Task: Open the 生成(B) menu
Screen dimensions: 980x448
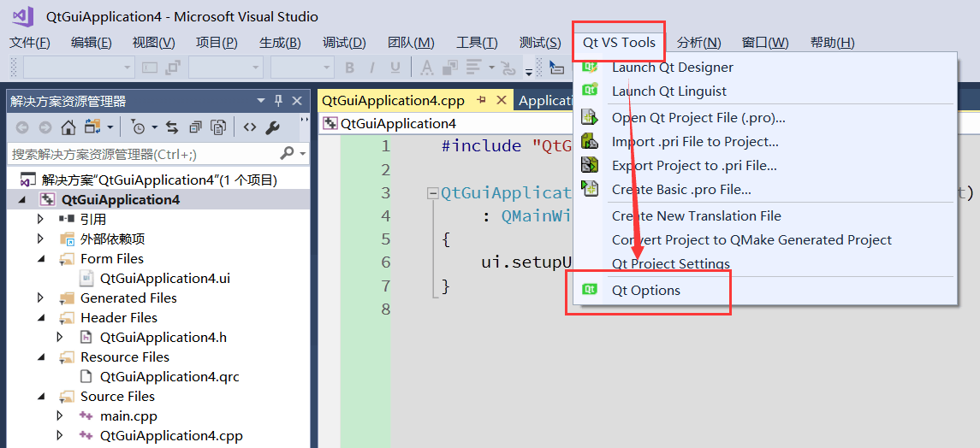Action: [x=280, y=43]
